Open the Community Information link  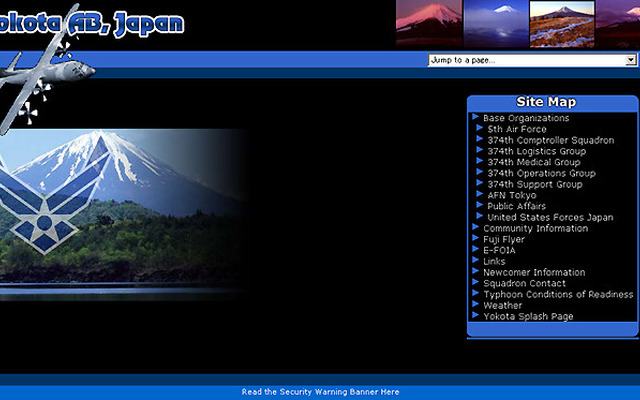tap(536, 228)
